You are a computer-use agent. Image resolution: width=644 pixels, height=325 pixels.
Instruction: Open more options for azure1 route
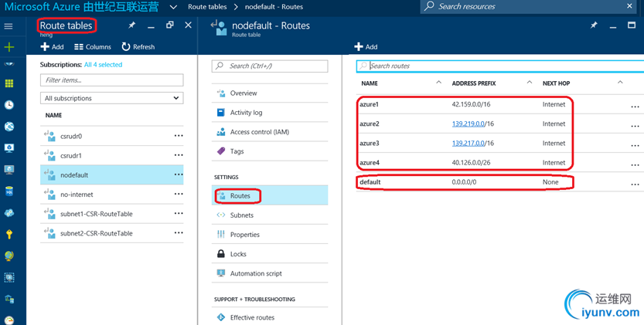635,107
